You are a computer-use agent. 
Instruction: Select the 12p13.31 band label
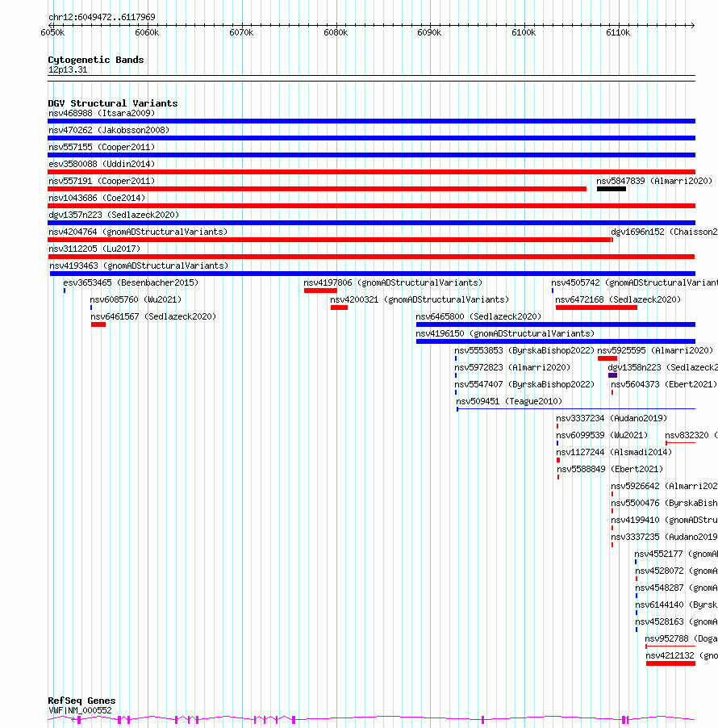coord(68,69)
